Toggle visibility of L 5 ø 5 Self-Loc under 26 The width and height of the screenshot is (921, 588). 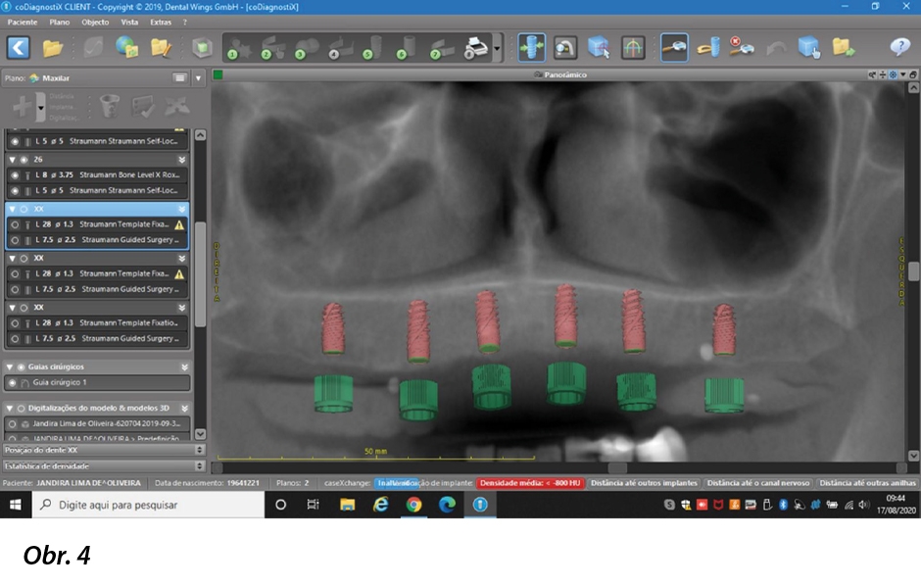click(x=15, y=191)
